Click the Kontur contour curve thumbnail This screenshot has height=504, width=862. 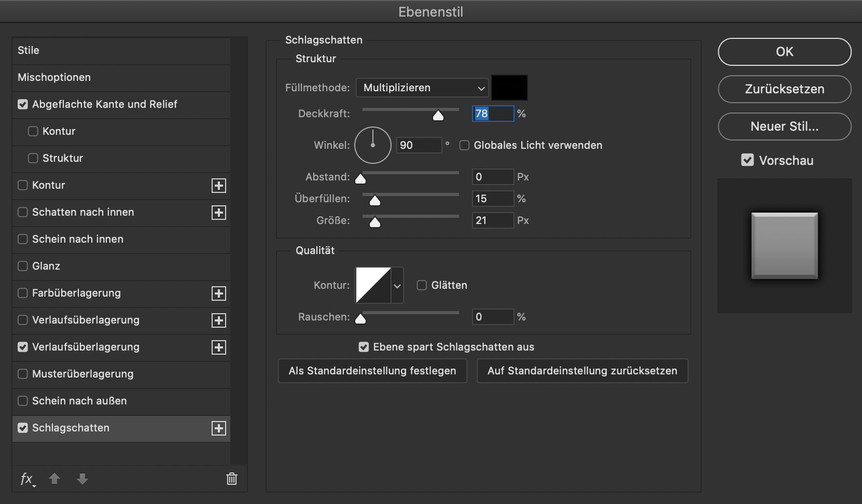373,285
